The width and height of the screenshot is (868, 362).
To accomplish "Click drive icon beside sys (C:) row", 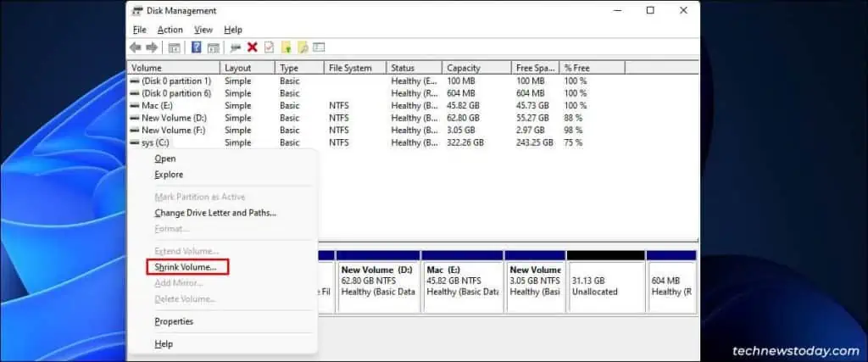I will coord(135,142).
